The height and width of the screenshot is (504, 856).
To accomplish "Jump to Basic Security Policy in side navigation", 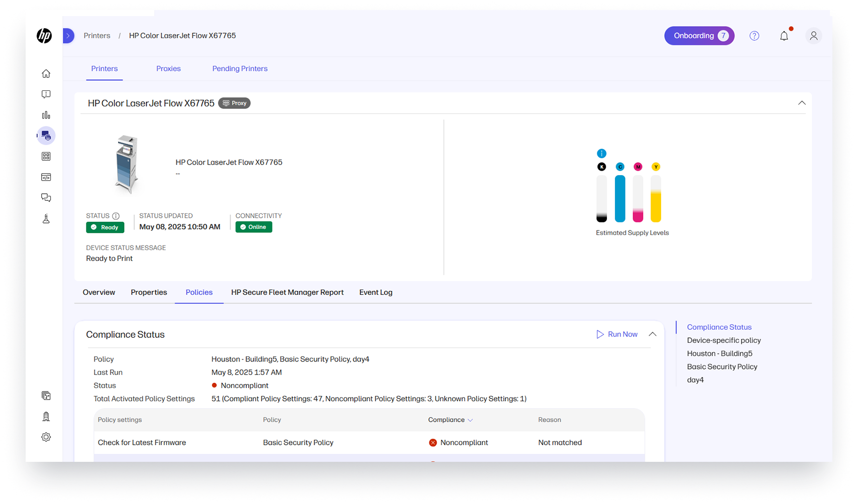I will [722, 367].
